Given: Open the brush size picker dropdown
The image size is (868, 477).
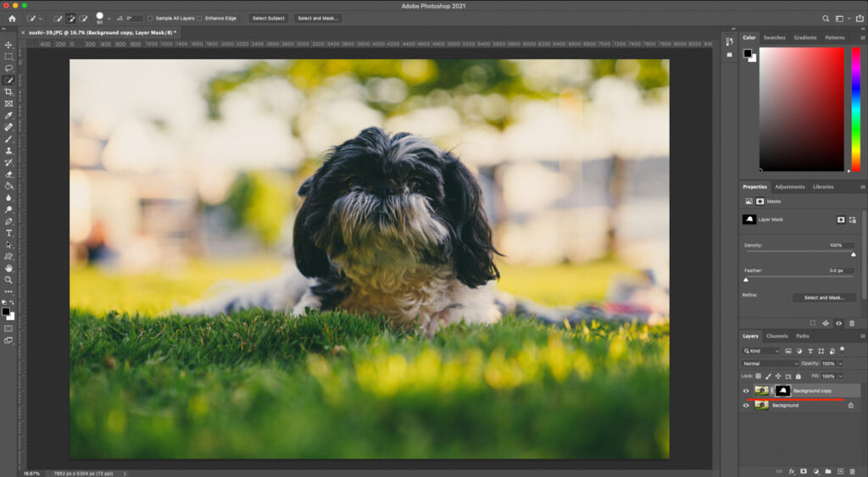Looking at the screenshot, I should click(108, 19).
